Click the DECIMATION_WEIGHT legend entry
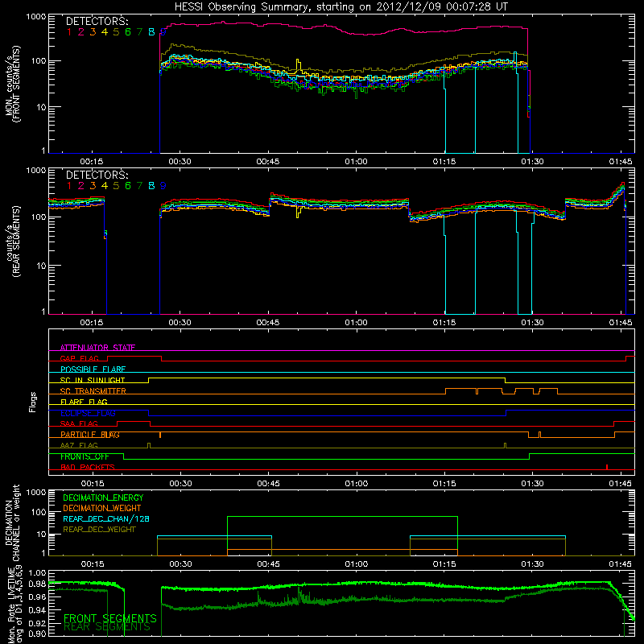The height and width of the screenshot is (644, 644). point(102,508)
